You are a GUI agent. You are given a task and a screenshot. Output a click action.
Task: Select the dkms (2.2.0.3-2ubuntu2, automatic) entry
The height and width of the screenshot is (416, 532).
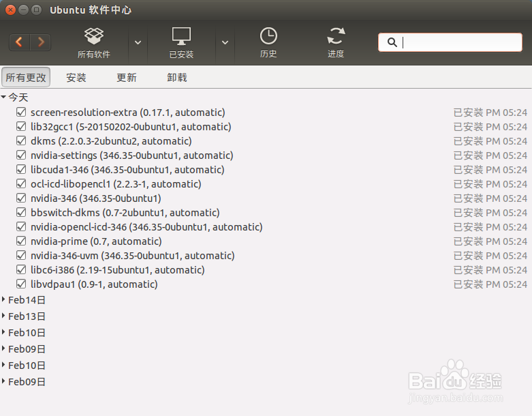coord(111,141)
